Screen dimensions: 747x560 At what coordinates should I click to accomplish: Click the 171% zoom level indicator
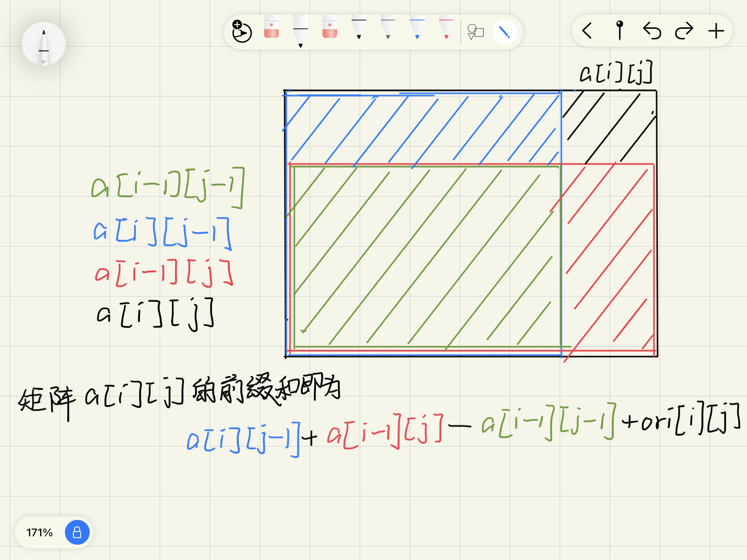click(39, 533)
